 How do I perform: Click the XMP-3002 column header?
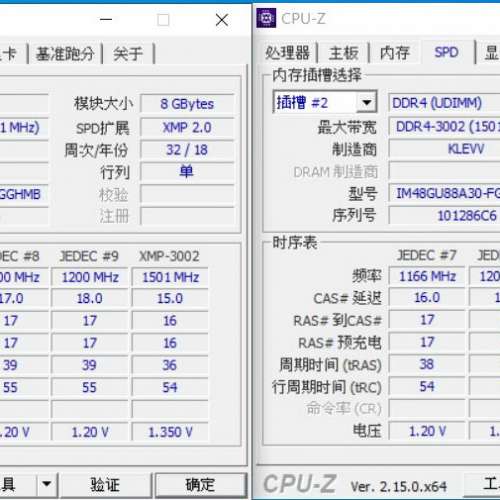pyautogui.click(x=169, y=256)
